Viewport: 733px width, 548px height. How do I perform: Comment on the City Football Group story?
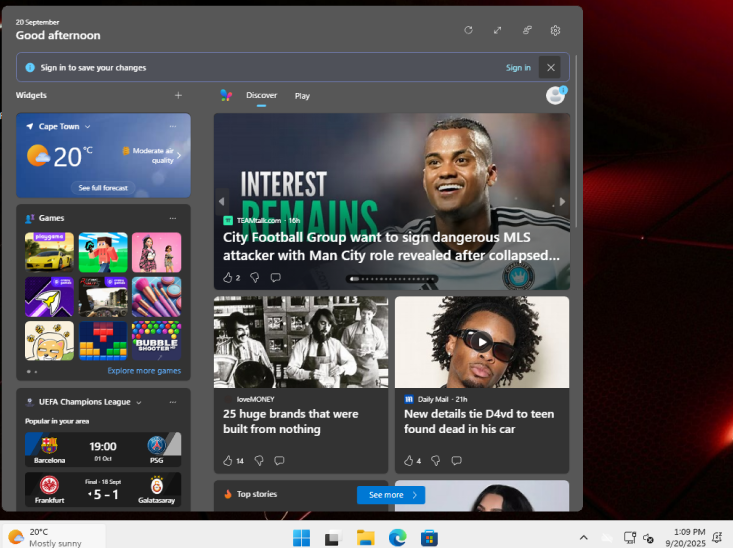(276, 278)
